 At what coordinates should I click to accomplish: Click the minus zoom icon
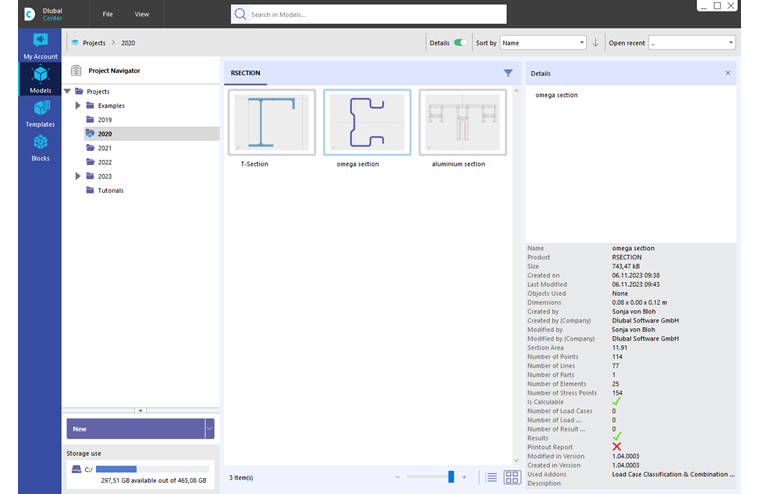point(397,477)
